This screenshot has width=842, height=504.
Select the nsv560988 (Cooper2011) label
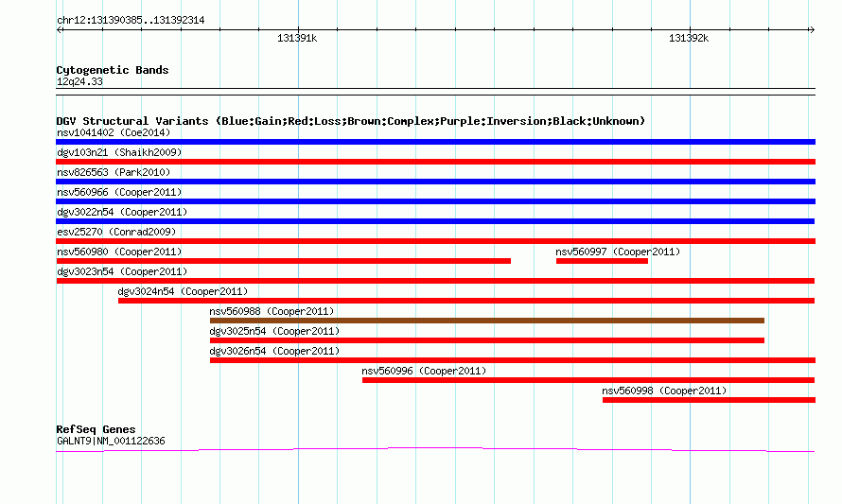pyautogui.click(x=272, y=311)
